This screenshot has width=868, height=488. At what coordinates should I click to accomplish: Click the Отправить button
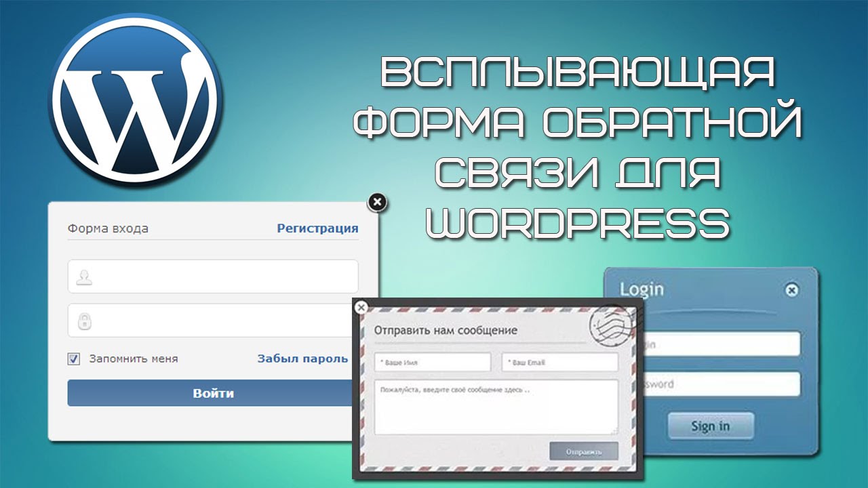(x=584, y=451)
